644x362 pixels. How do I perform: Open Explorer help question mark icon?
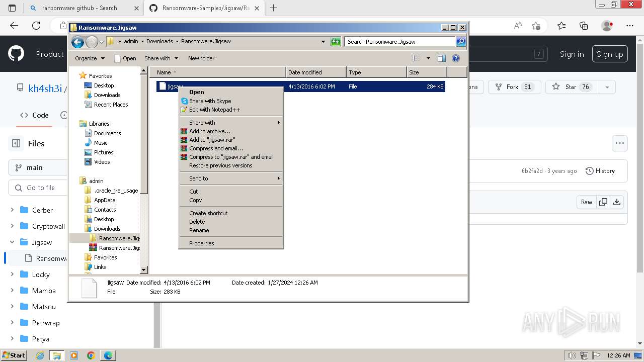[456, 58]
